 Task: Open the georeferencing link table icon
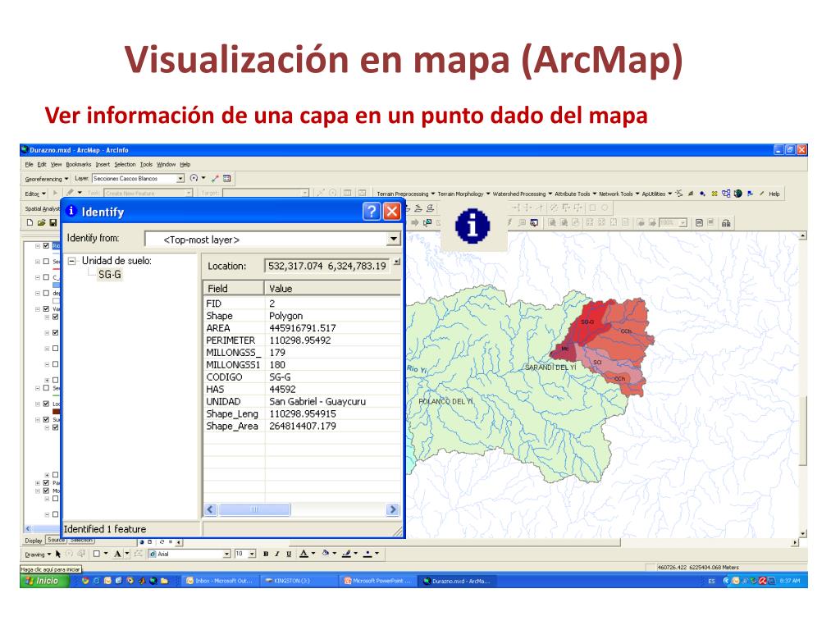point(227,178)
